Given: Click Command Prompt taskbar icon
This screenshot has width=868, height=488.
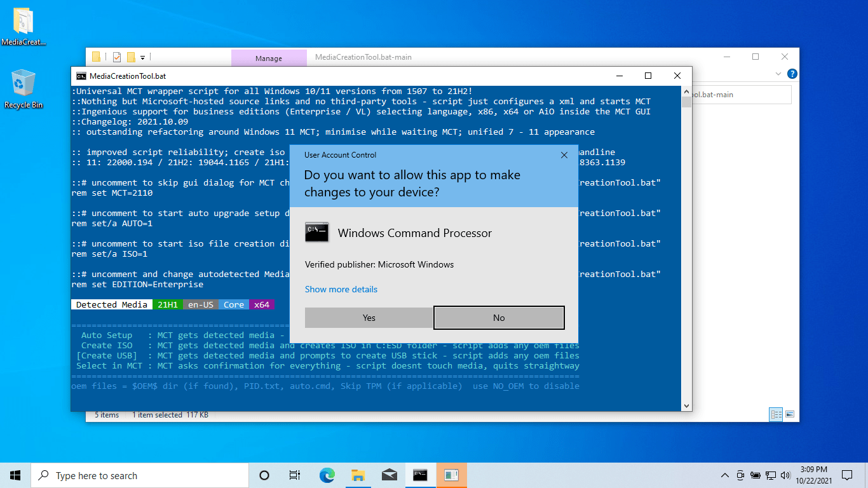Looking at the screenshot, I should 420,475.
